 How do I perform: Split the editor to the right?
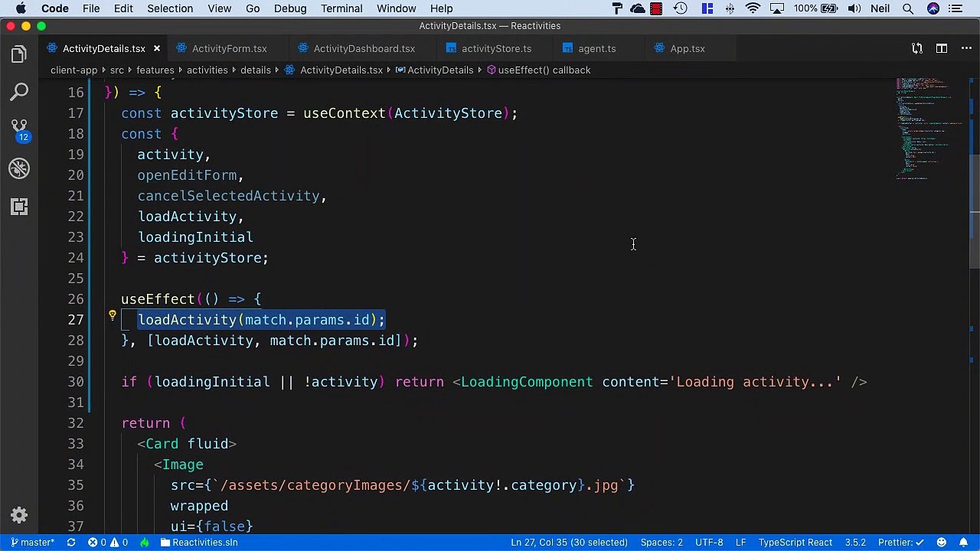pyautogui.click(x=941, y=48)
